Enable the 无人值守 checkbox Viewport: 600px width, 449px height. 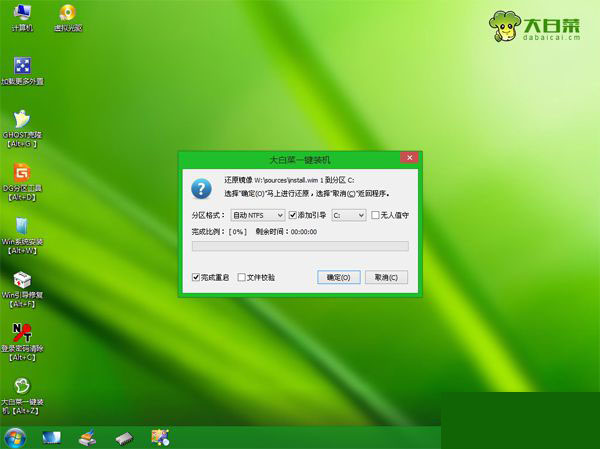(375, 215)
